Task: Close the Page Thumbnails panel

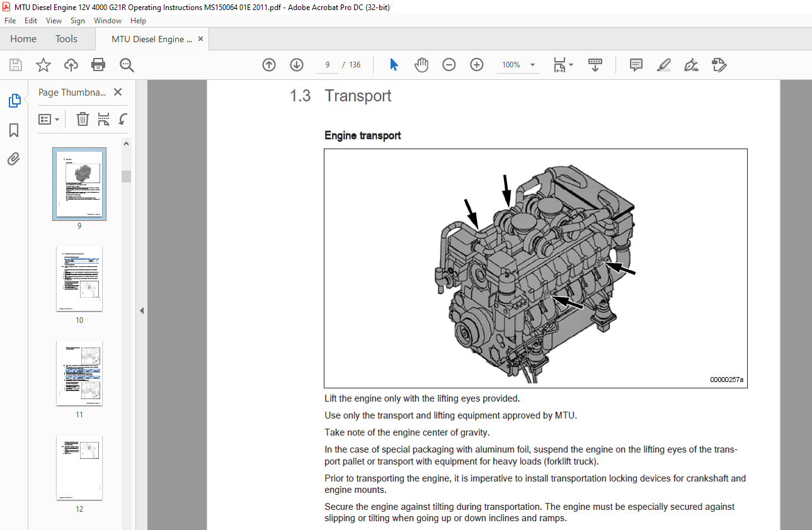Action: click(118, 92)
